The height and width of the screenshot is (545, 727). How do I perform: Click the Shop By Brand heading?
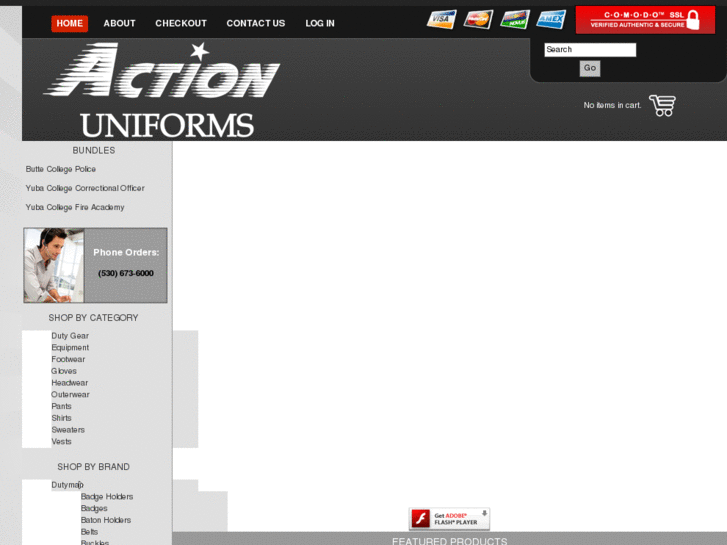(93, 467)
